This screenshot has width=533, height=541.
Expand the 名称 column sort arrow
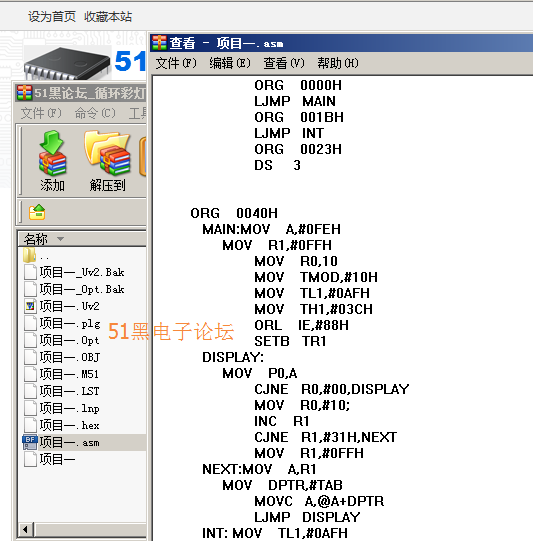(x=60, y=239)
